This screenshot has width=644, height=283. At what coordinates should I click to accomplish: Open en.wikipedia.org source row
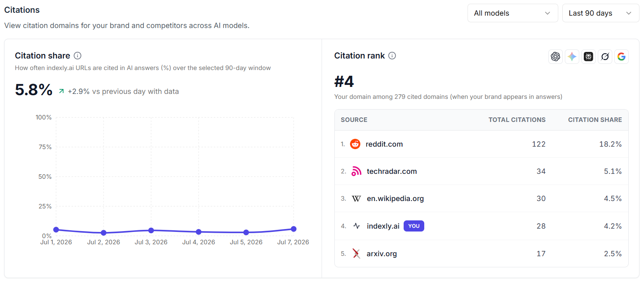(481, 199)
